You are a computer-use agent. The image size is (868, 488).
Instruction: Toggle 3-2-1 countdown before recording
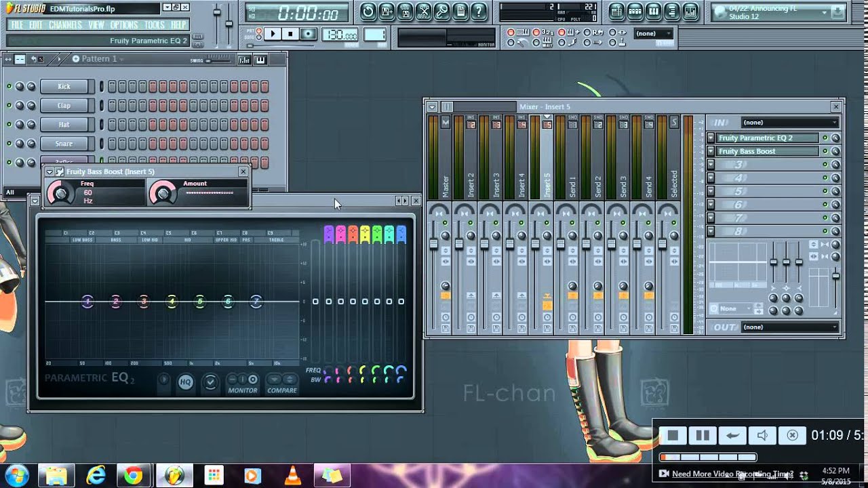click(536, 32)
